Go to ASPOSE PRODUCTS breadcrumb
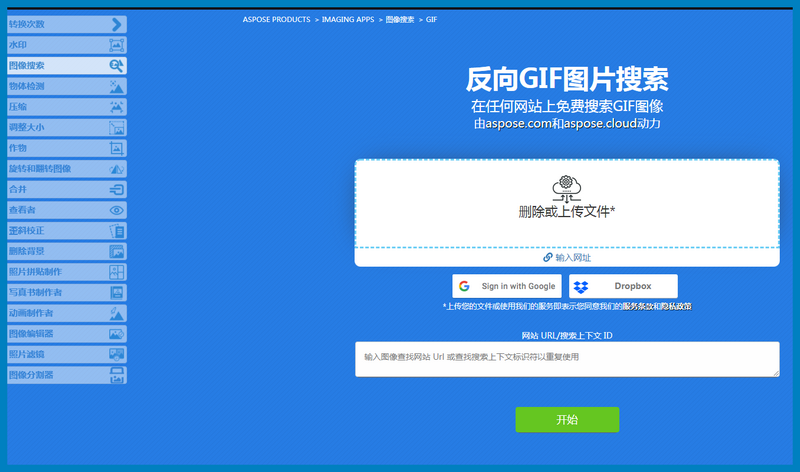 point(277,19)
